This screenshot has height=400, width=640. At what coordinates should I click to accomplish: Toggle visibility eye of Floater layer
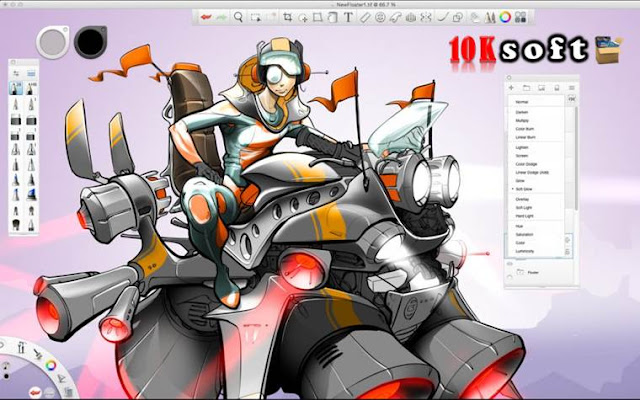(x=510, y=264)
